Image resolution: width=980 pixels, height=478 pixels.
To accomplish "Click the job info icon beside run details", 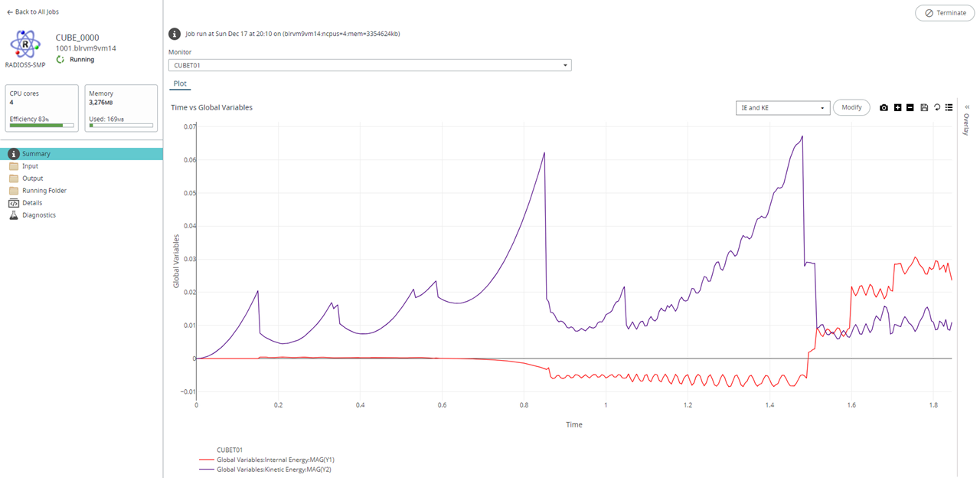I will pos(175,34).
